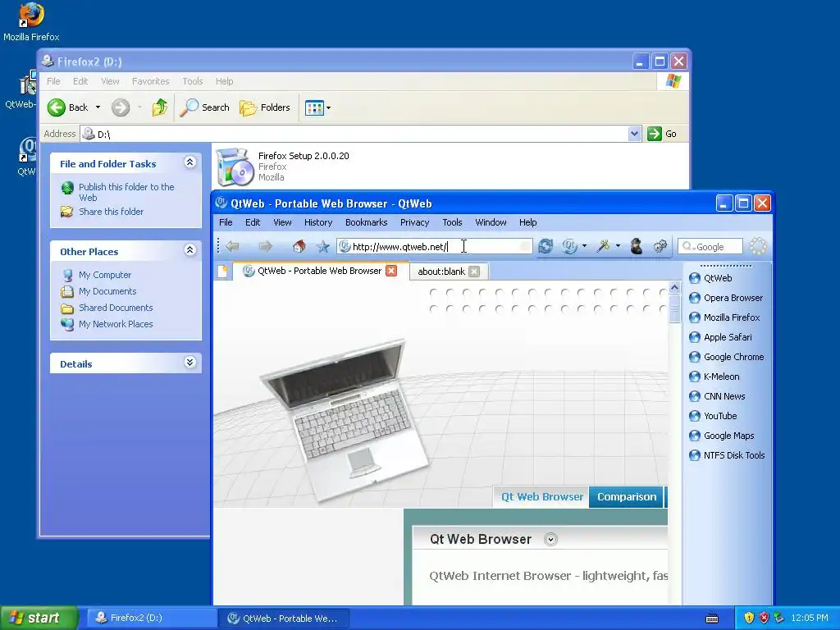
Task: Bookmark page with the star icon
Action: 322,246
